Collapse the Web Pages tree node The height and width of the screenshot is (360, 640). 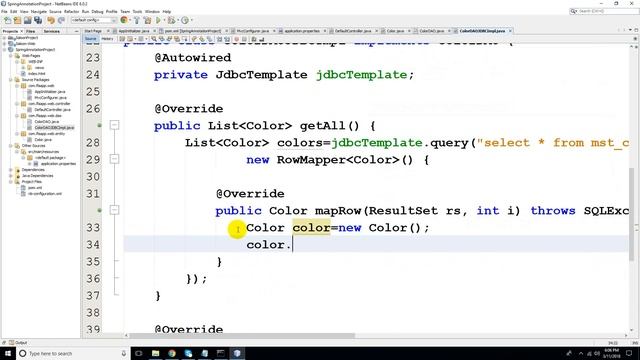point(11,56)
